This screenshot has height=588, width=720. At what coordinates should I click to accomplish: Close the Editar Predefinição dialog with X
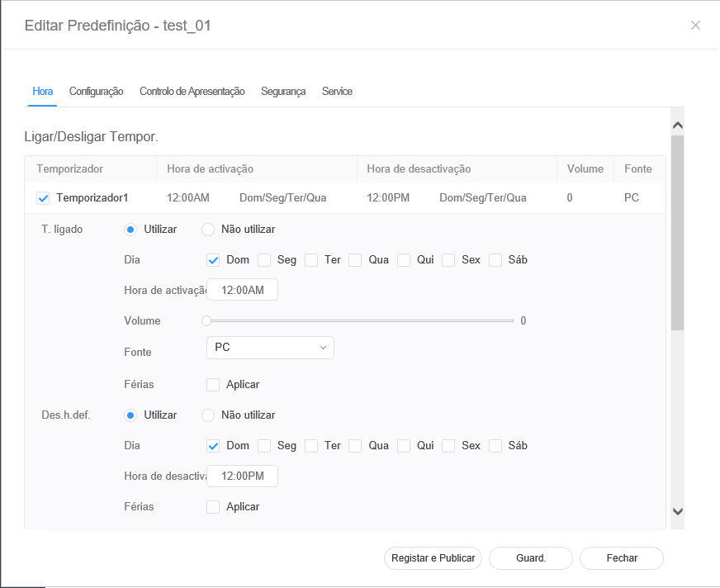(x=695, y=26)
